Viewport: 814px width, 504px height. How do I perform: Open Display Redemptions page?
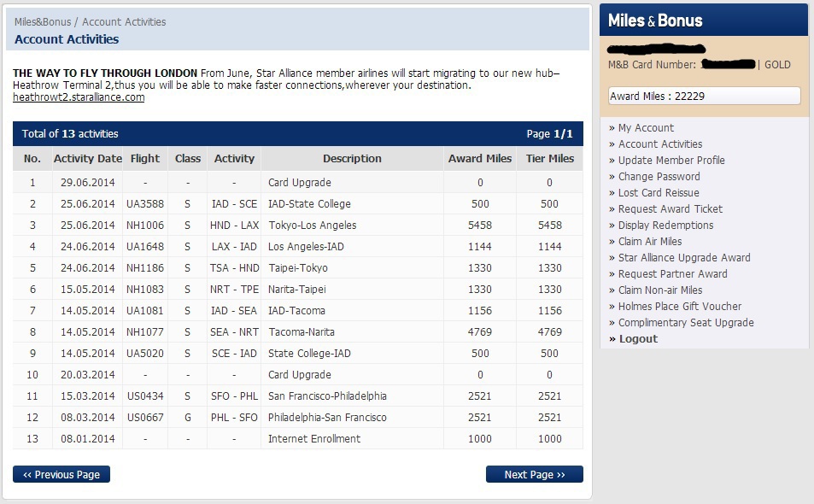[665, 225]
